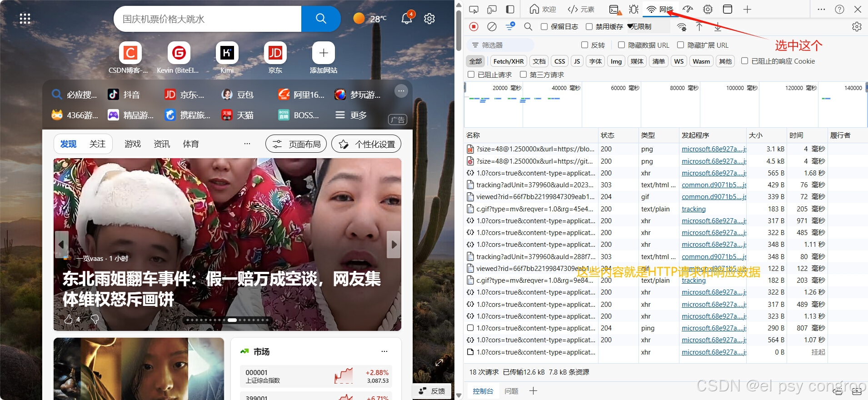Expand the page with the diagonal arrows icon
This screenshot has width=868, height=400.
(x=439, y=363)
